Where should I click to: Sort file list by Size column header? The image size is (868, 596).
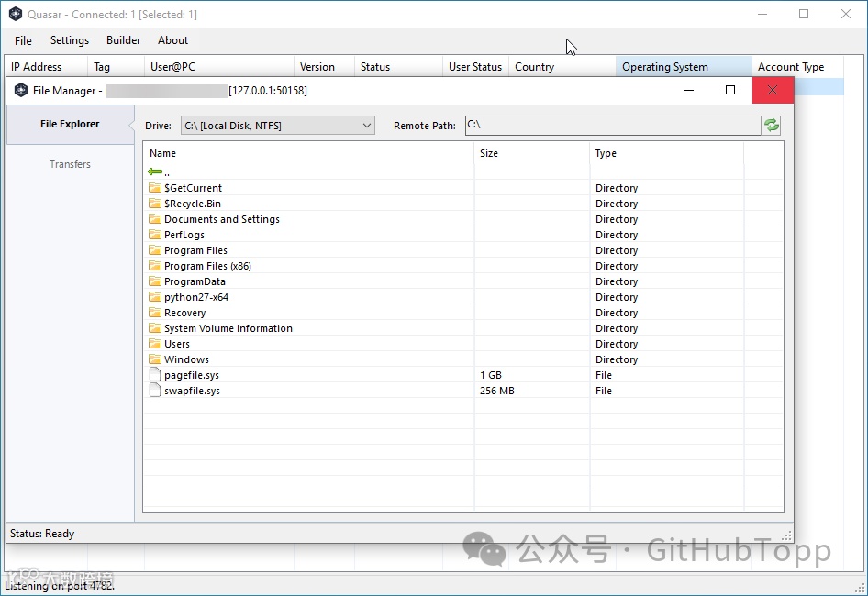532,153
